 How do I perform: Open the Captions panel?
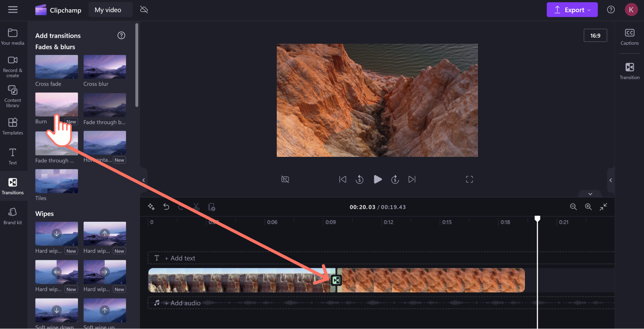click(629, 37)
